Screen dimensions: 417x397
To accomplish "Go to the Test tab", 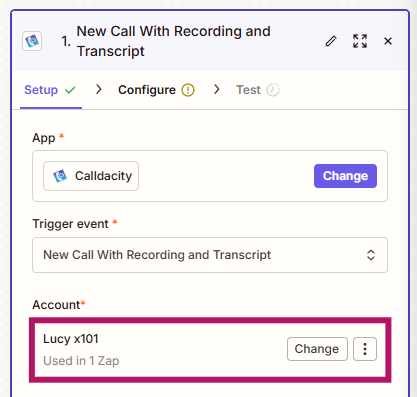I will pyautogui.click(x=257, y=90).
